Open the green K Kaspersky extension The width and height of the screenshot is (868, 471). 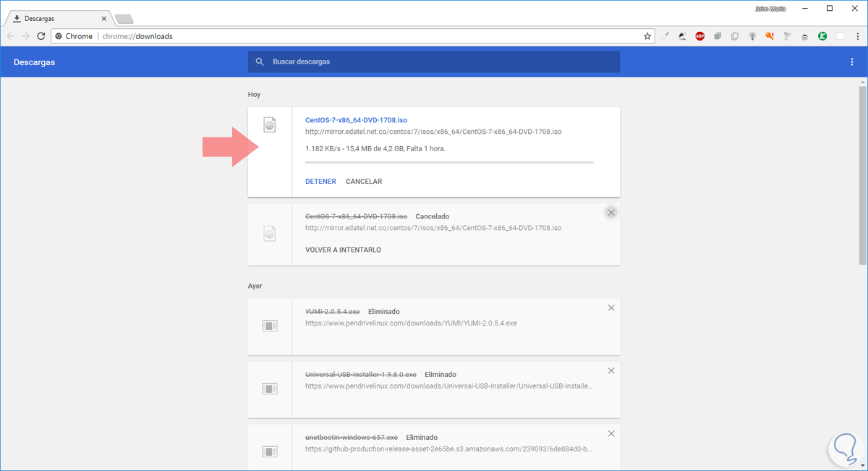point(822,35)
